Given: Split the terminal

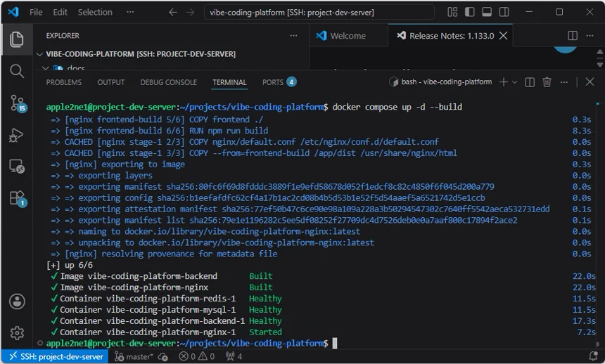Looking at the screenshot, I should (530, 82).
